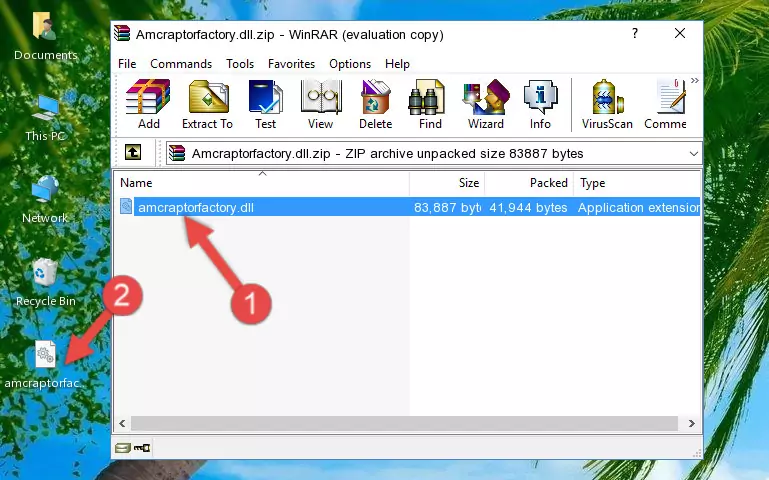This screenshot has width=769, height=480.
Task: Select the Network desktop icon
Action: [46, 200]
